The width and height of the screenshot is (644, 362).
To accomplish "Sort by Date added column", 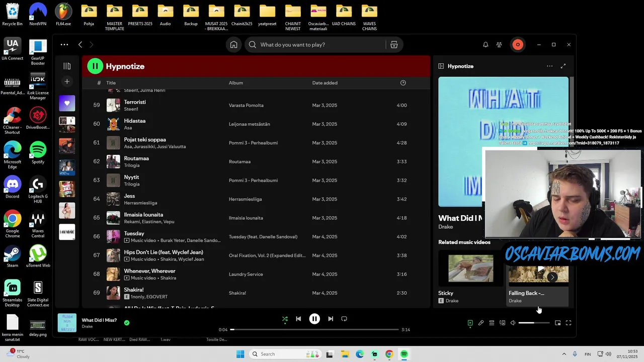I will tap(325, 83).
